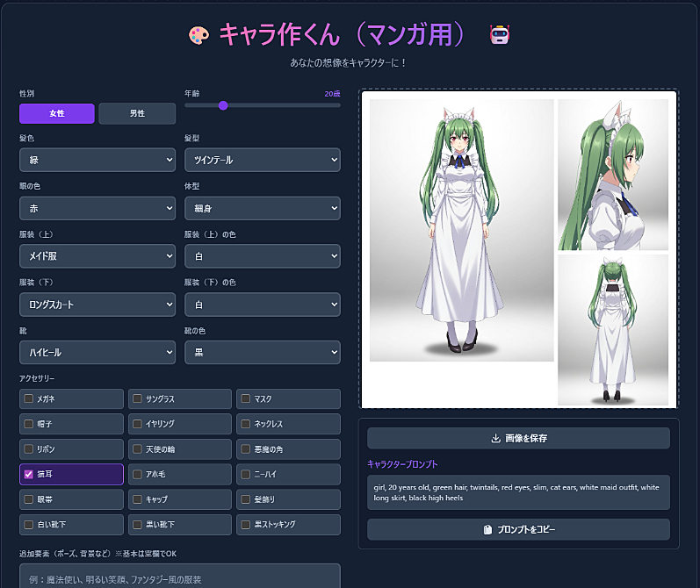Tick the 悪魔の角 checkbox
The image size is (700, 588).
tap(246, 449)
